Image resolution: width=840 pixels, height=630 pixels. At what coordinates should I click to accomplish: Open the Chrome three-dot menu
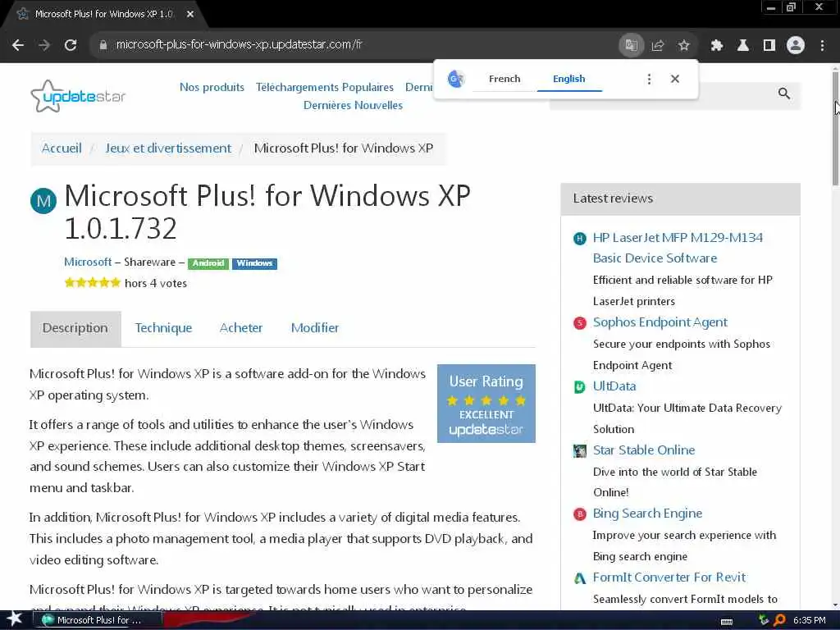[822, 45]
